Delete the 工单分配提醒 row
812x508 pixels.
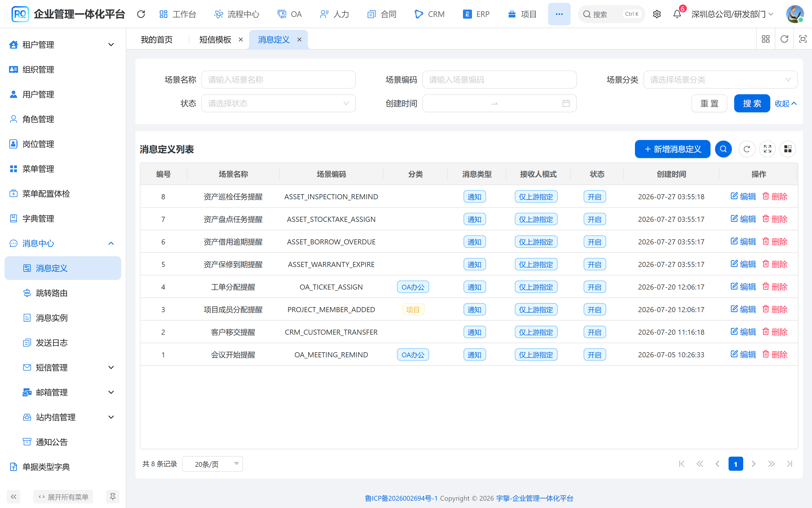775,287
